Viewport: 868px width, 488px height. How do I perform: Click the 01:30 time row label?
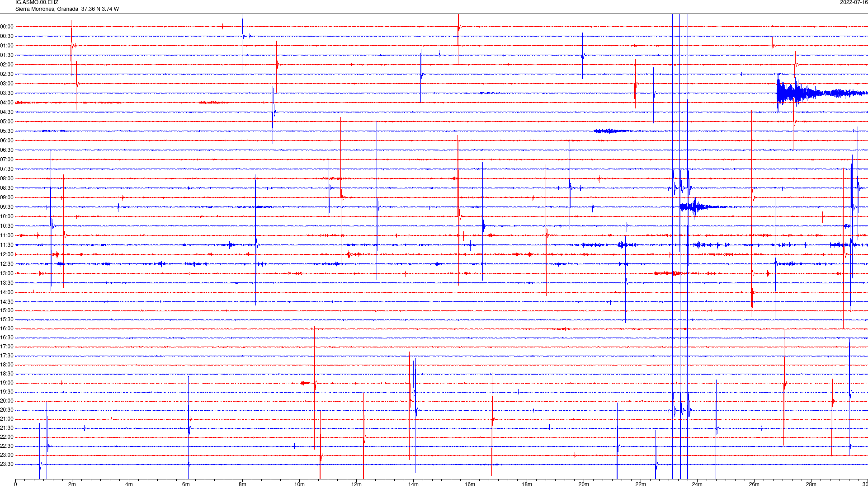(x=7, y=55)
